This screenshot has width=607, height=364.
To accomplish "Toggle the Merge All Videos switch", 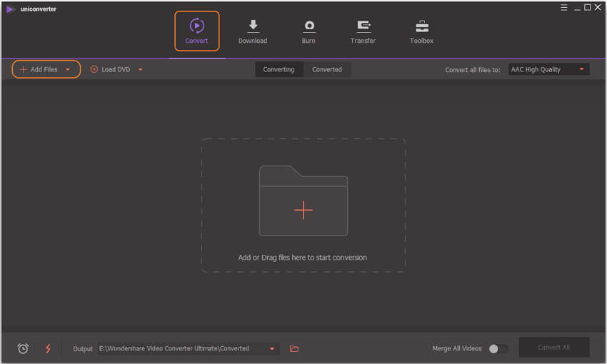I will pos(498,348).
